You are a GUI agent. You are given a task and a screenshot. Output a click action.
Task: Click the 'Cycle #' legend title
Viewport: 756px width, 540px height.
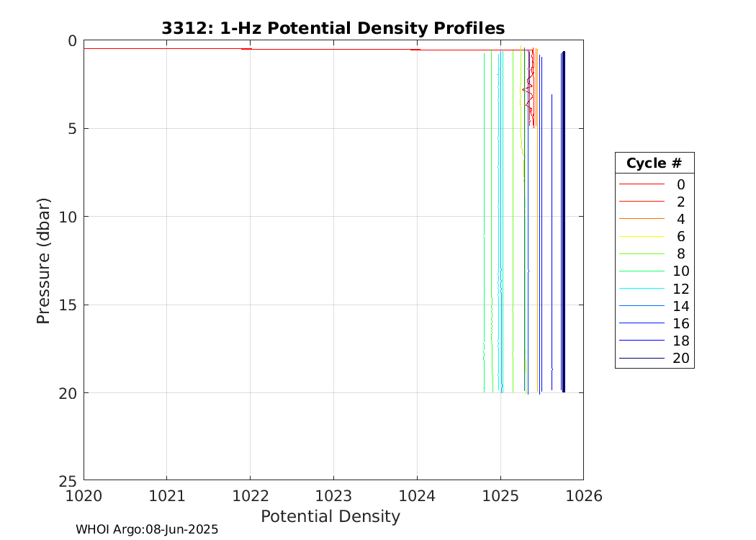pyautogui.click(x=654, y=163)
